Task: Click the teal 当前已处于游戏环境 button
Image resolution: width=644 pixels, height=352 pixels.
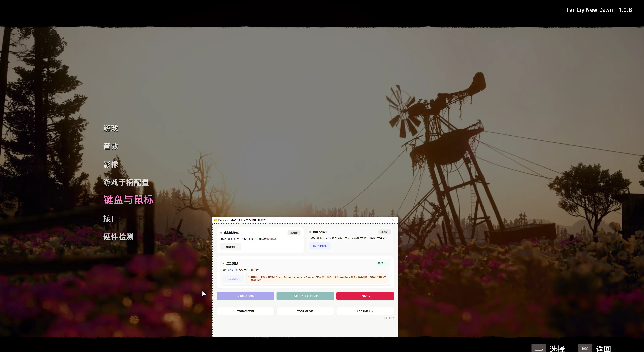Action: 305,296
